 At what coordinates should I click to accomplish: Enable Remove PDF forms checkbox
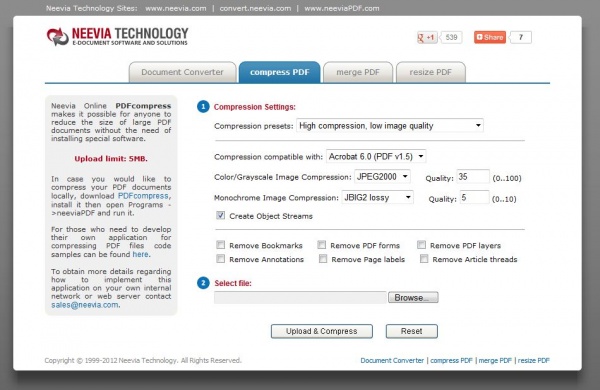tap(321, 245)
